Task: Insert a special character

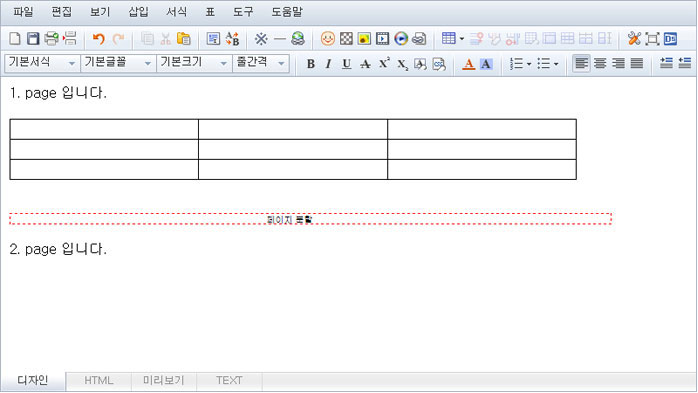Action: pos(261,39)
